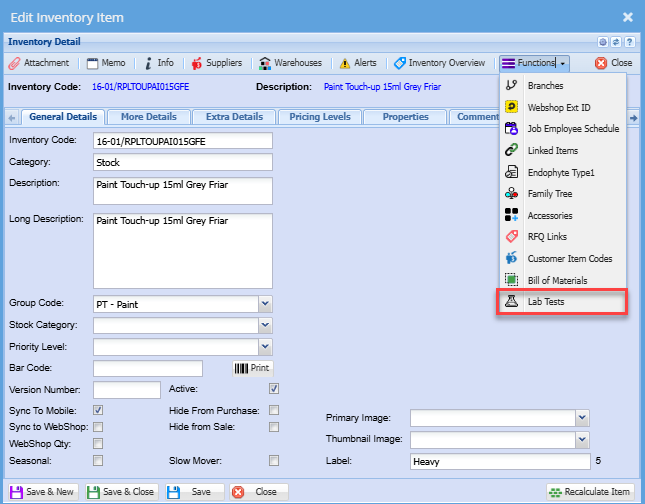The width and height of the screenshot is (645, 504).
Task: Close the Edit Inventory Item dialog
Action: [628, 17]
